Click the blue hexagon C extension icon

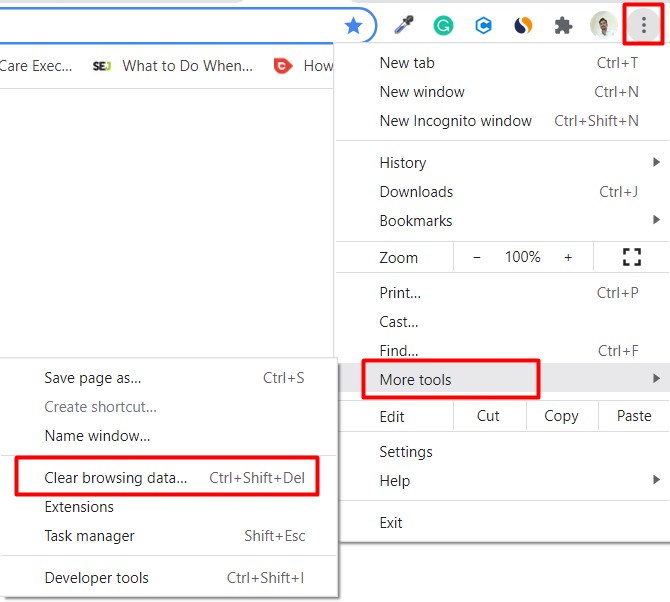coord(483,26)
